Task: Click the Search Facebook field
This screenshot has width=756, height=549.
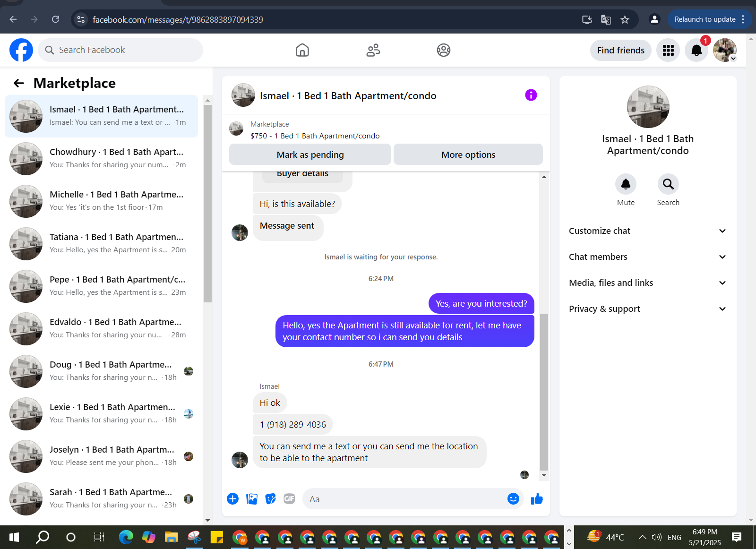Action: 120,50
